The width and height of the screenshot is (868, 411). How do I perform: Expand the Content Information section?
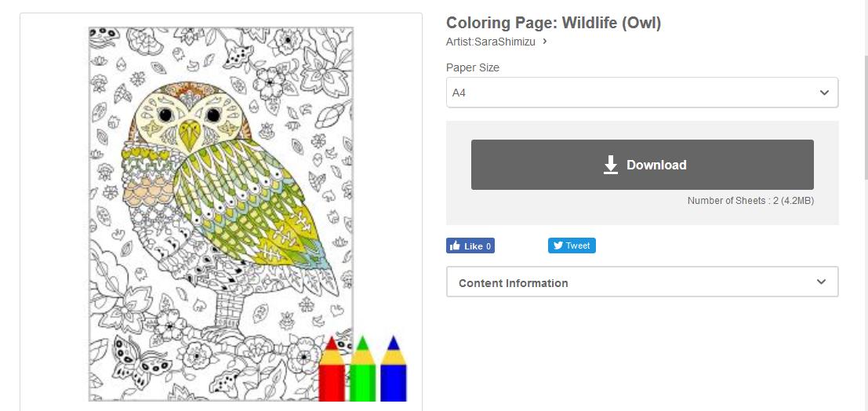coord(641,282)
